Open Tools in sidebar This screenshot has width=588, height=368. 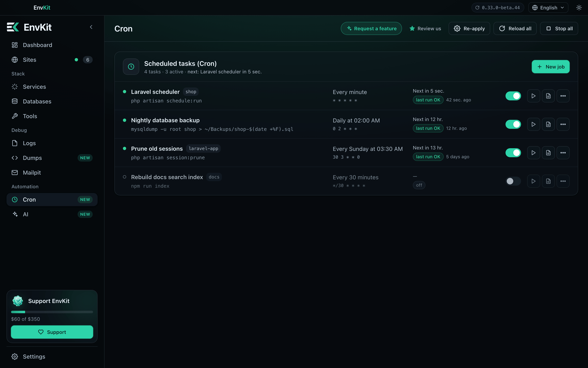tap(52, 116)
